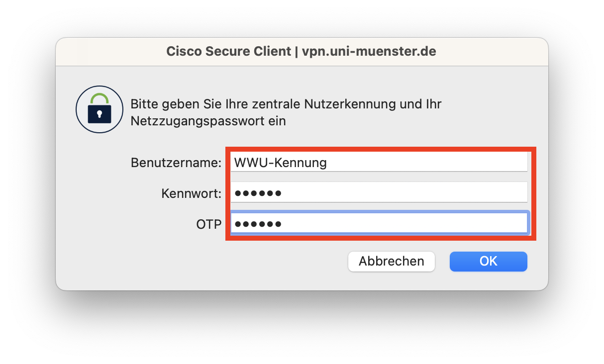Click the masked dots in the OTP field
604x364 pixels.
point(258,224)
